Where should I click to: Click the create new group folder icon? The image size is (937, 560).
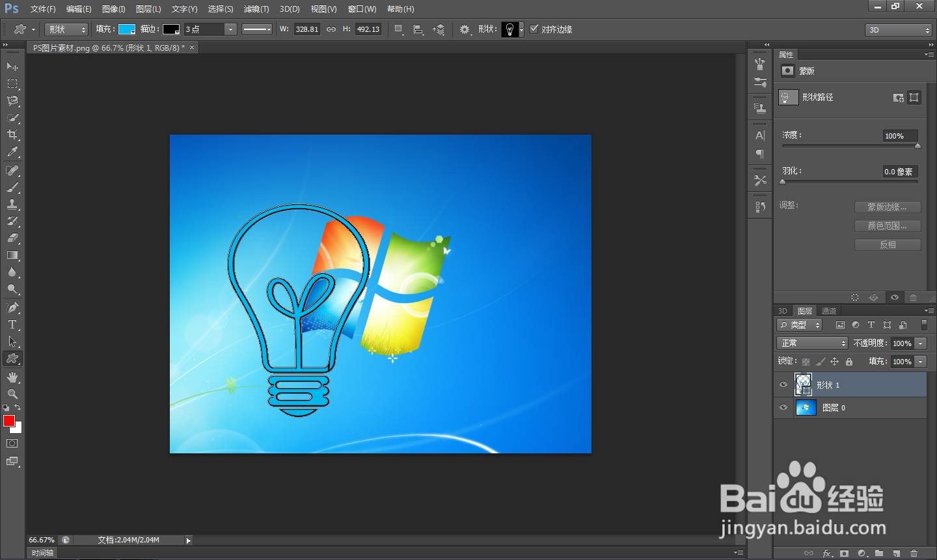[879, 553]
